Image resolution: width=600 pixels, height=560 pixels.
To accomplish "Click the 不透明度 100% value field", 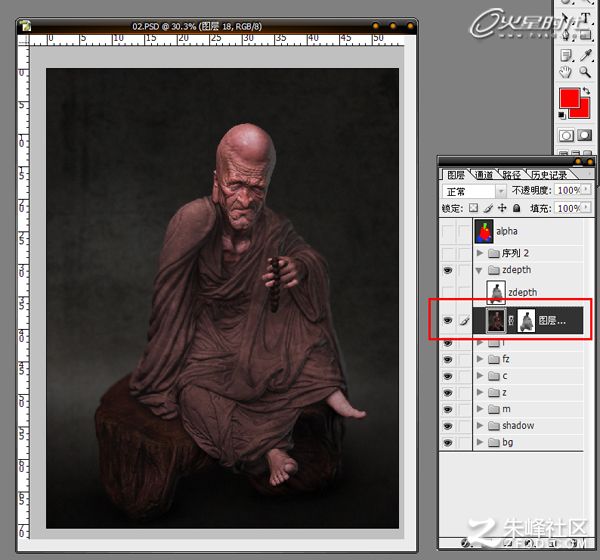I will coord(568,190).
